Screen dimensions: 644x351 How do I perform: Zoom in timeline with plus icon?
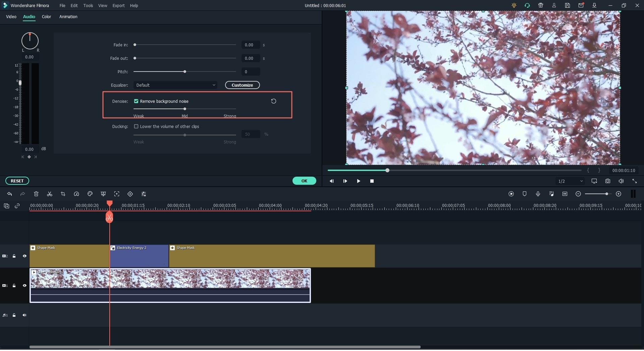(x=619, y=194)
